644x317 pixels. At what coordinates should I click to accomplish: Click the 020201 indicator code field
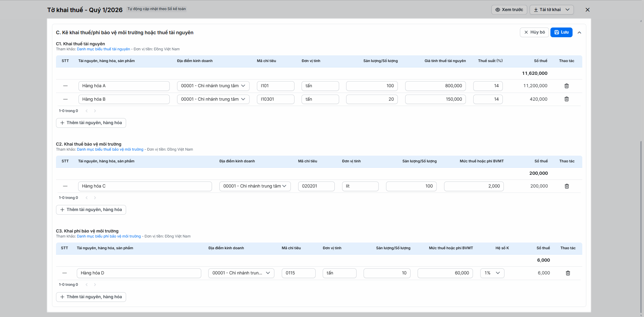(x=316, y=186)
